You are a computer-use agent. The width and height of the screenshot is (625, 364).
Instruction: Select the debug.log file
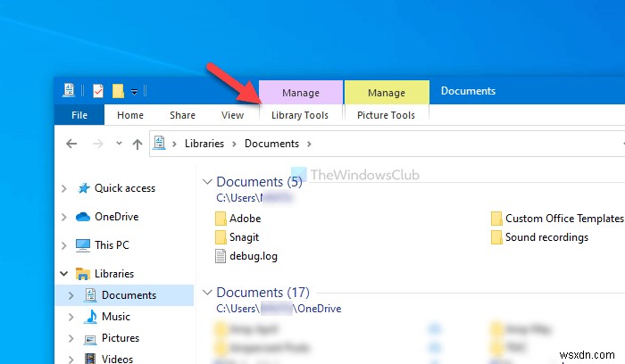click(246, 256)
